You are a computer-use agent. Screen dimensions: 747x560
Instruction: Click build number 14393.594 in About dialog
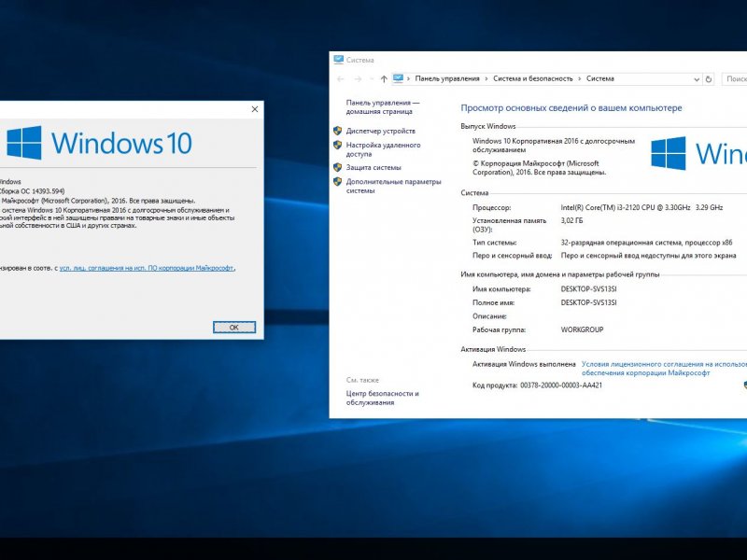[48, 191]
